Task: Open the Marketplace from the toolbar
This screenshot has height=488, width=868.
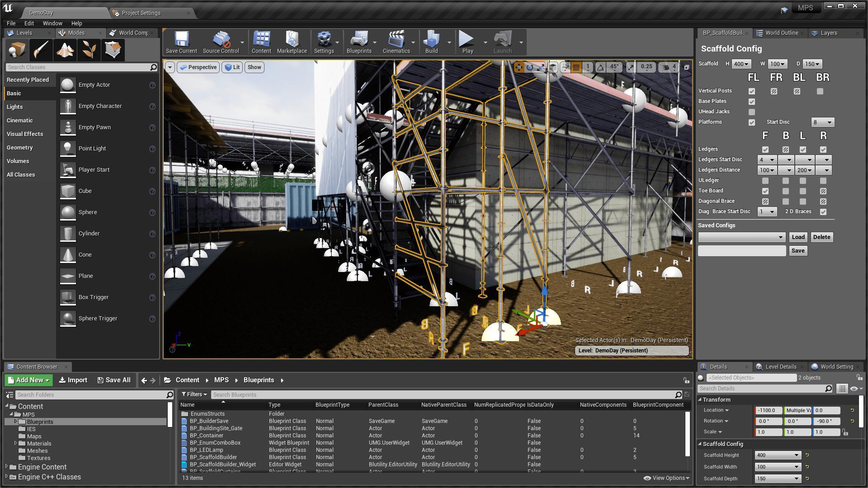Action: [292, 42]
